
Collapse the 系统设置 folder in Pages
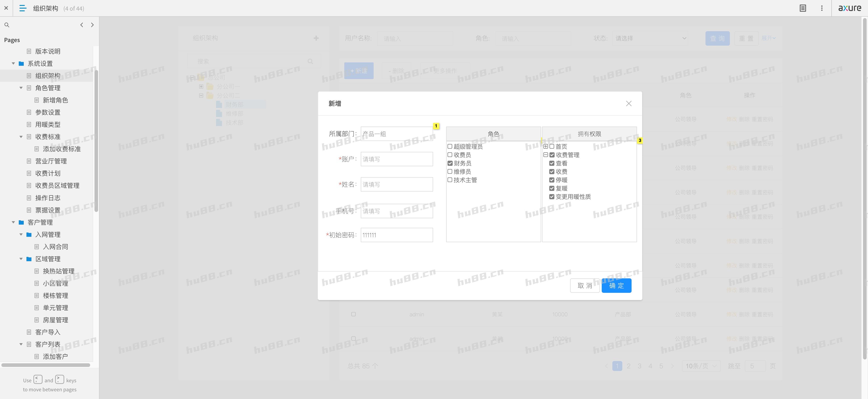click(x=14, y=64)
